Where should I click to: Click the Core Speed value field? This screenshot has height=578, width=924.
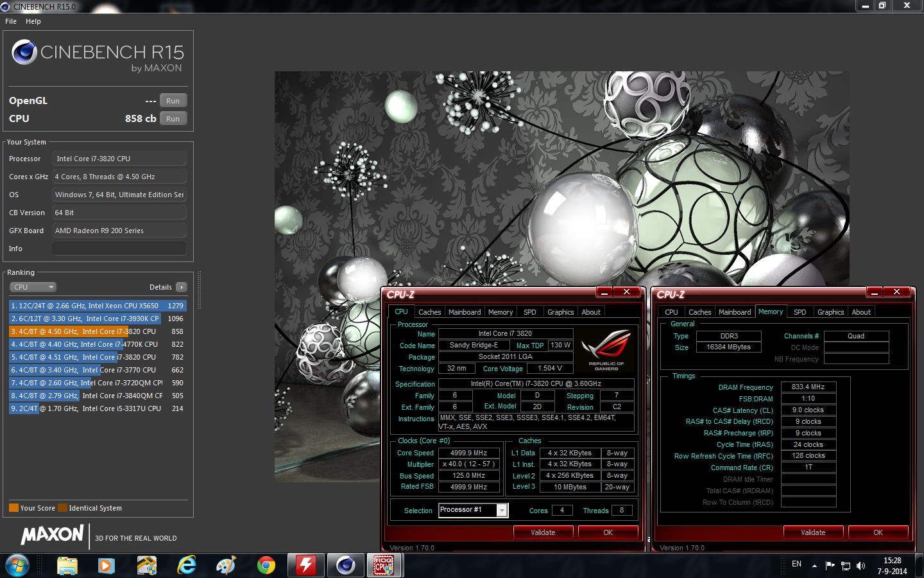(469, 453)
